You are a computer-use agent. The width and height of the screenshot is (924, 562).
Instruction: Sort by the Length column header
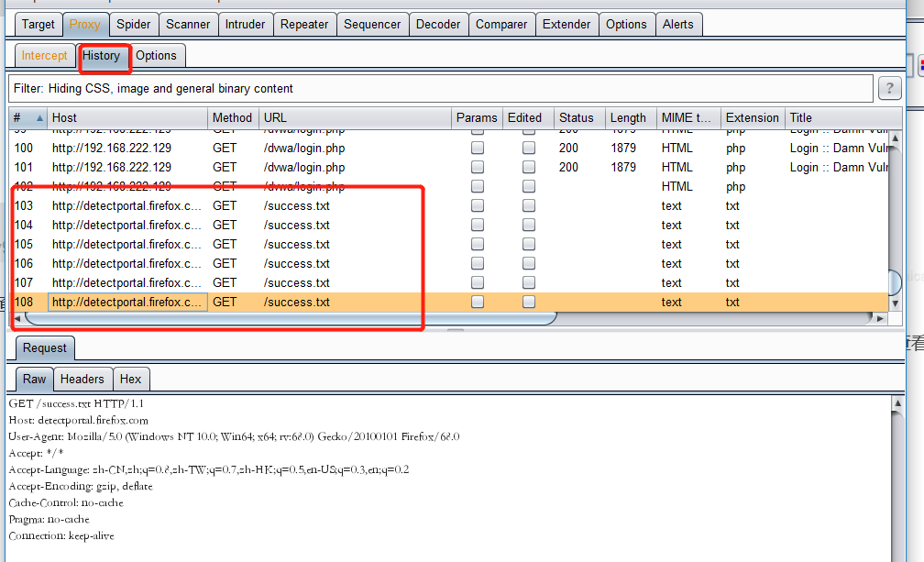click(x=631, y=118)
